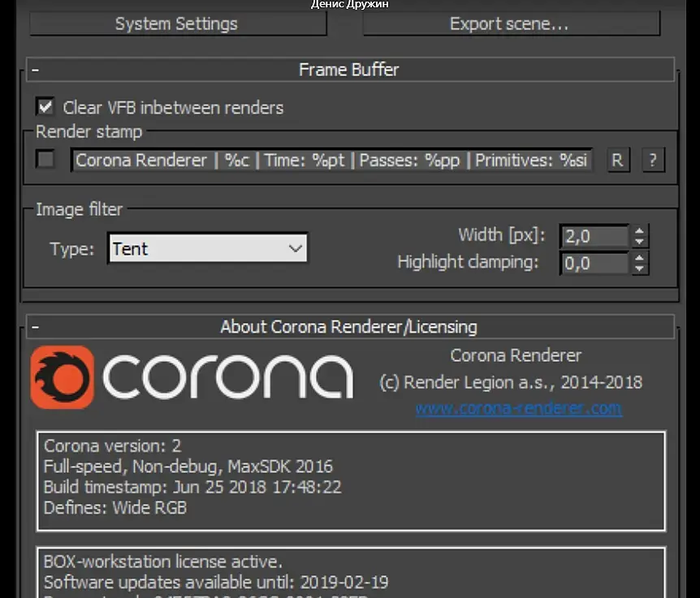Reset render stamp with R button
This screenshot has height=598, width=700.
tap(618, 160)
